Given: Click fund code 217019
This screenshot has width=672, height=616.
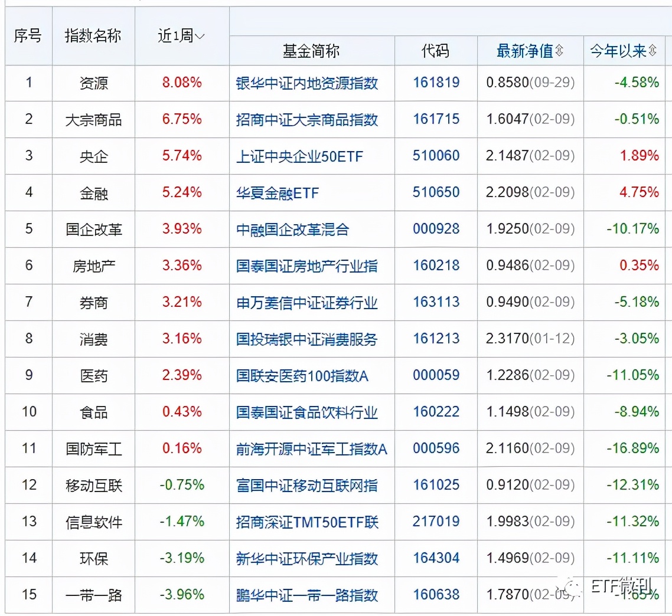Looking at the screenshot, I should click(x=436, y=522).
